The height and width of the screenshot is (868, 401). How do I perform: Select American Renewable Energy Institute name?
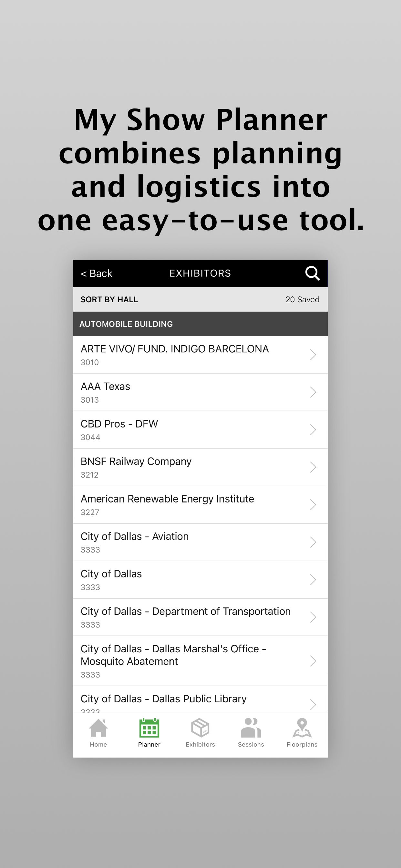coord(167,499)
